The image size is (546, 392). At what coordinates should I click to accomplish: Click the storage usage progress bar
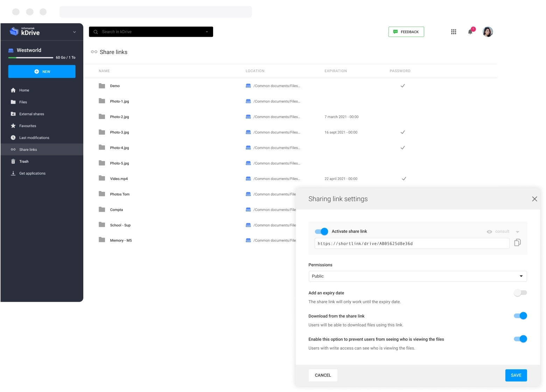(31, 57)
